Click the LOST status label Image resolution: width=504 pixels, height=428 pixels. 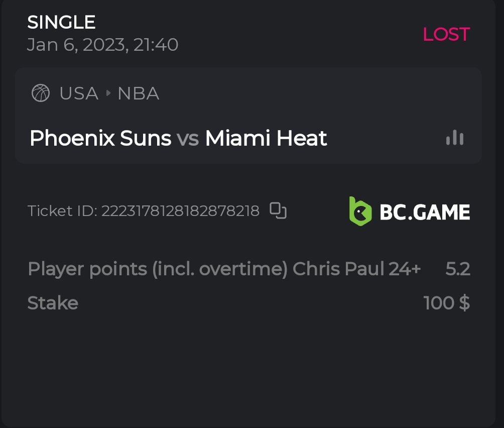(x=446, y=34)
